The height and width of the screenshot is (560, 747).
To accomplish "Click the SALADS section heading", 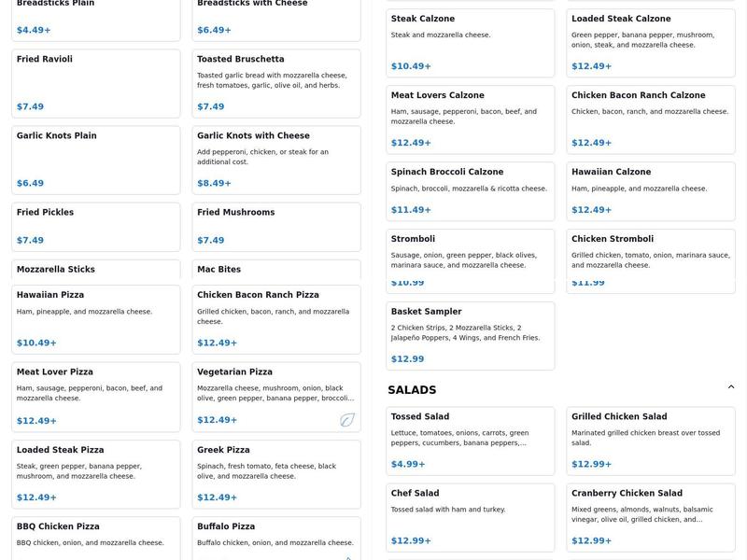I will click(412, 390).
